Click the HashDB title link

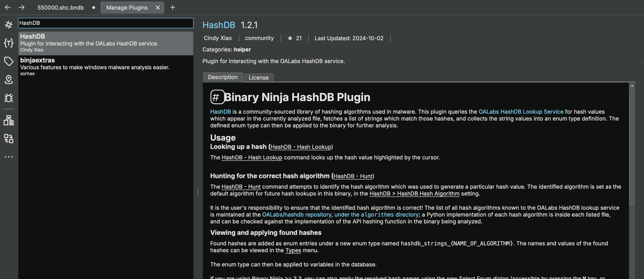[219, 25]
